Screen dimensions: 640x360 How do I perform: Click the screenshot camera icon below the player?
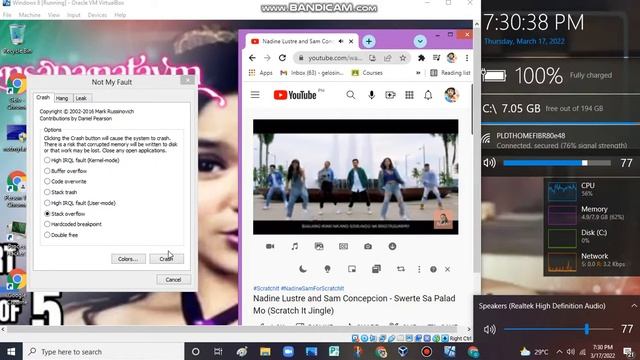coord(368,247)
